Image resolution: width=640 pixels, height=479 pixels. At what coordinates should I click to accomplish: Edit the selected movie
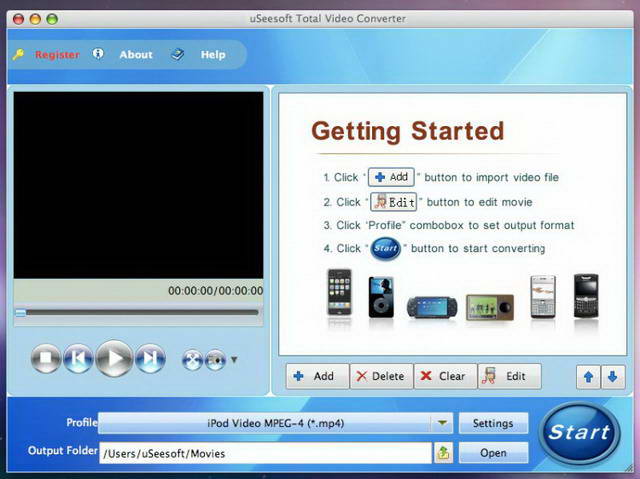(x=510, y=376)
